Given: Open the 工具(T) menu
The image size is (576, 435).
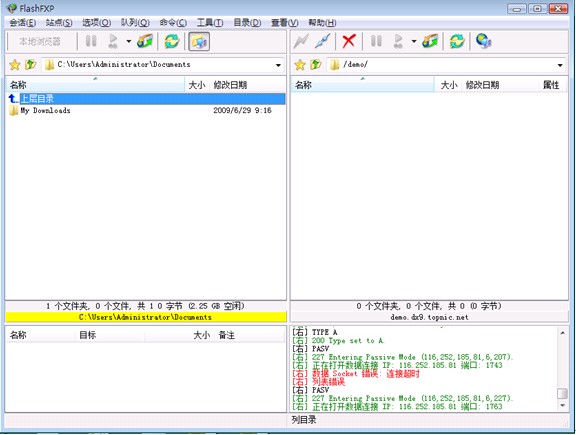Looking at the screenshot, I should (x=210, y=23).
